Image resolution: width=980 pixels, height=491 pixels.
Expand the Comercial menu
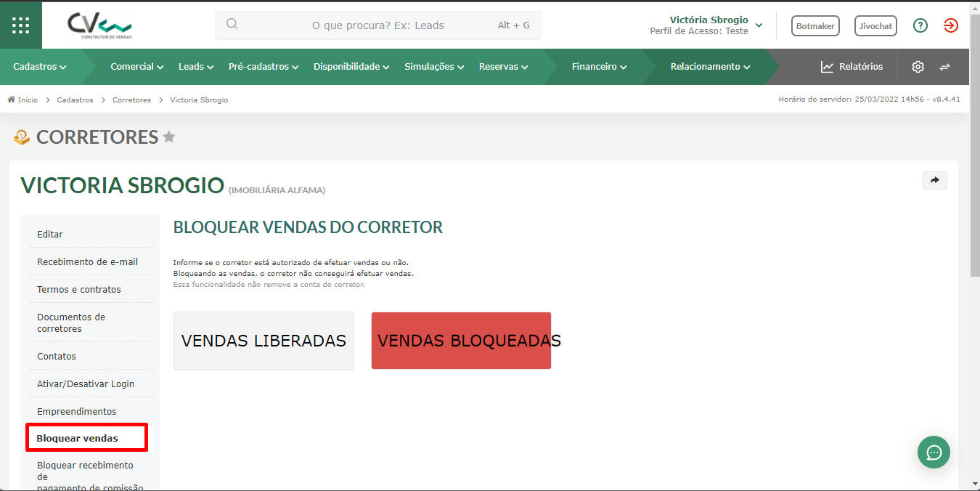coord(137,67)
